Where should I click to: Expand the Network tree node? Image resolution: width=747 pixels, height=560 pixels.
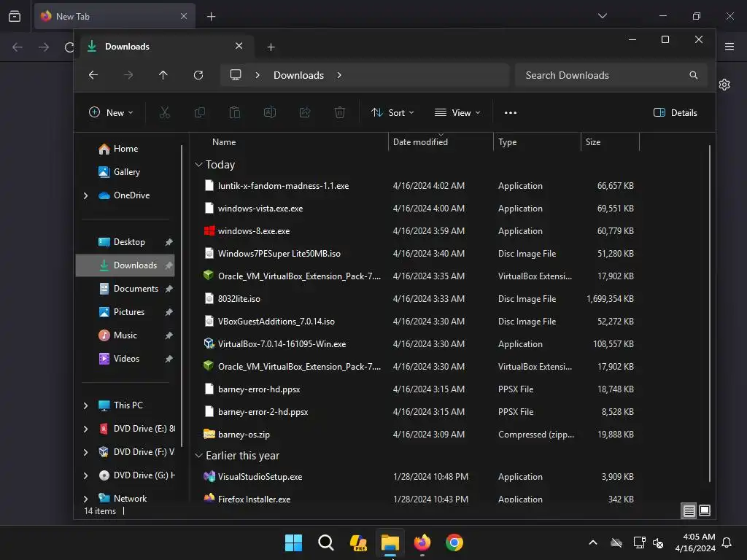[86, 499]
